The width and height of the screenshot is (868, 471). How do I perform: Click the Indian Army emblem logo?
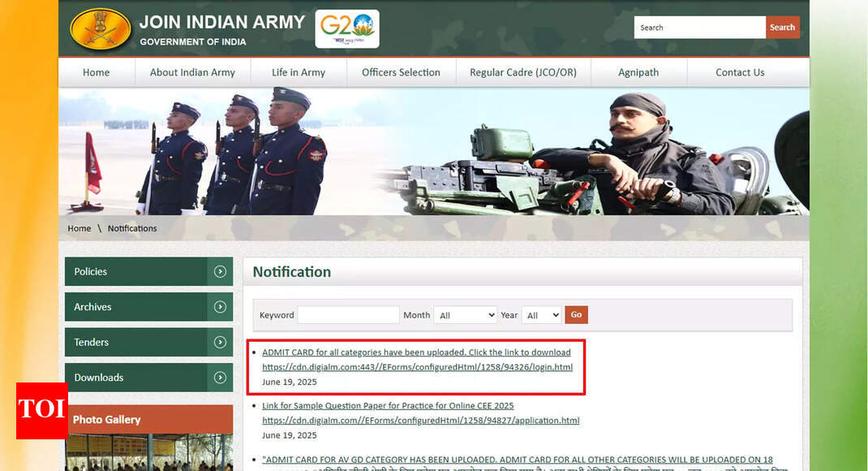coord(100,28)
